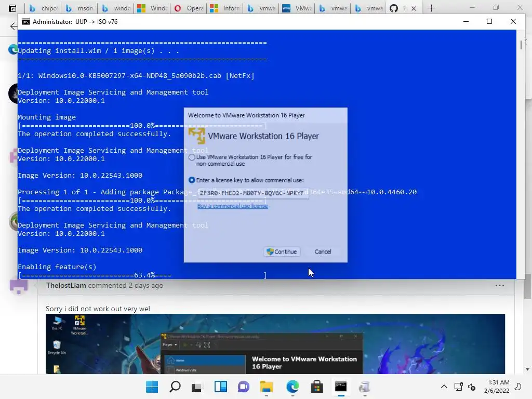
Task: Click browser back arrow button
Action: point(13,26)
